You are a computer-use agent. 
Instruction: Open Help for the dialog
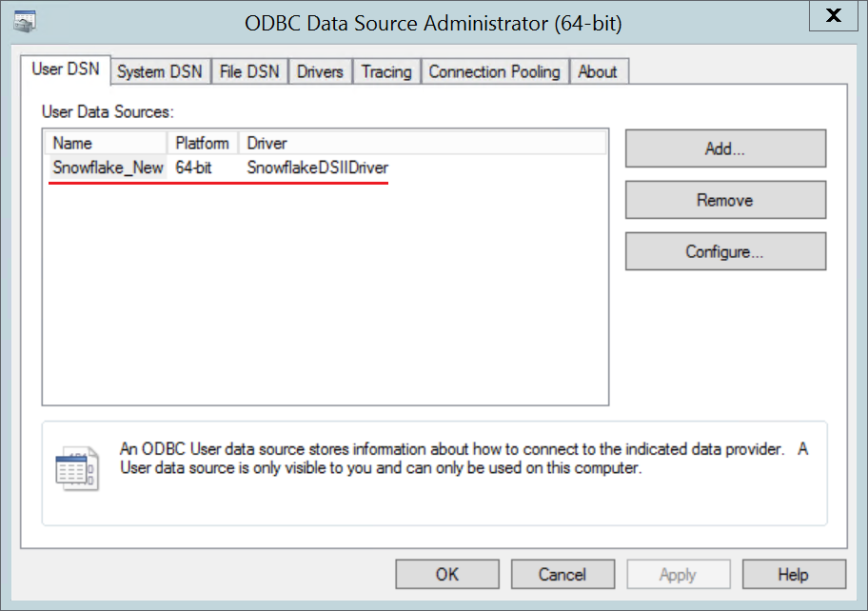tap(794, 574)
